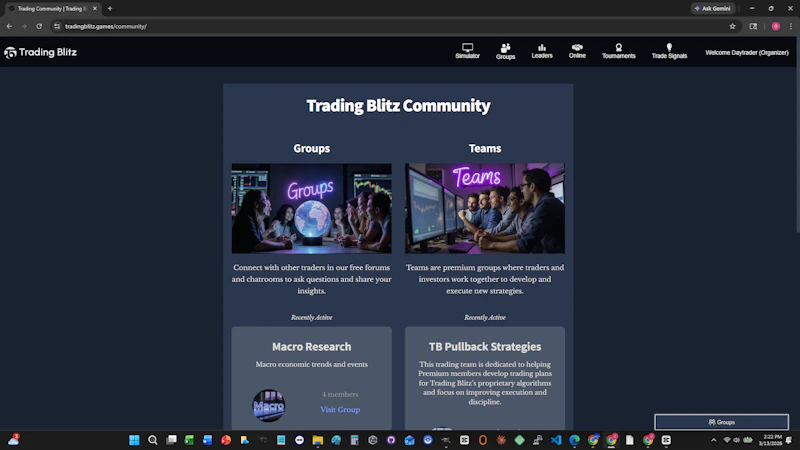The width and height of the screenshot is (800, 450).
Task: Open the clock and date flyout
Action: (x=770, y=440)
